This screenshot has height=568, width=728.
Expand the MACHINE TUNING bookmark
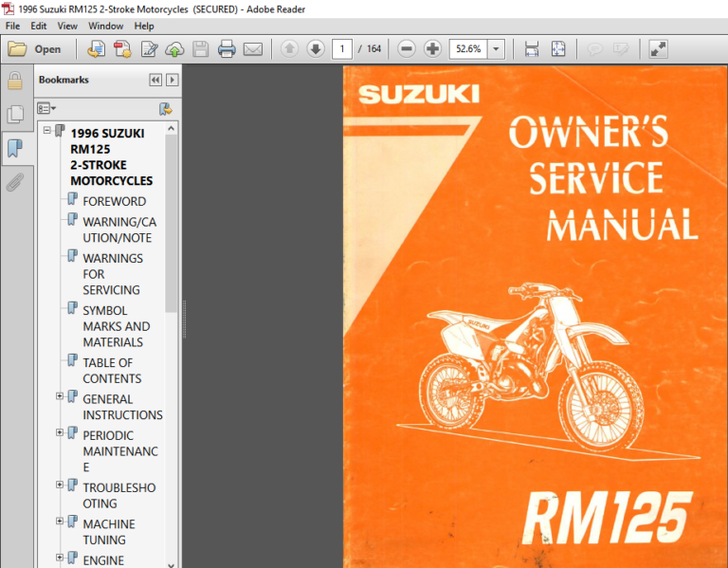coord(60,522)
